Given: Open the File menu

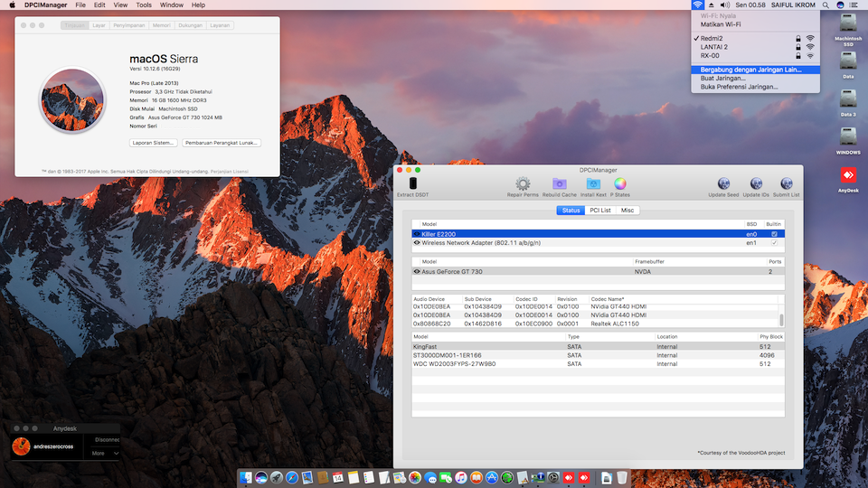Looking at the screenshot, I should (80, 5).
